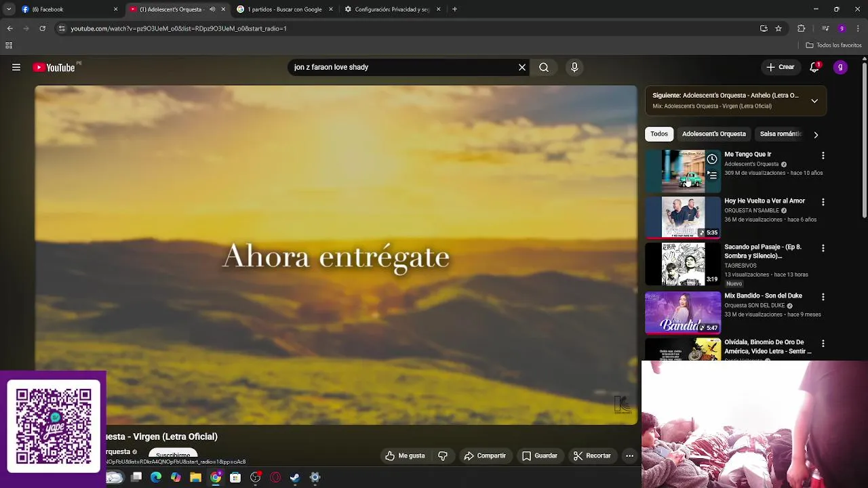Add Me Tengo Que Ir to Watch later
Screen dimensions: 868x488
tap(712, 159)
